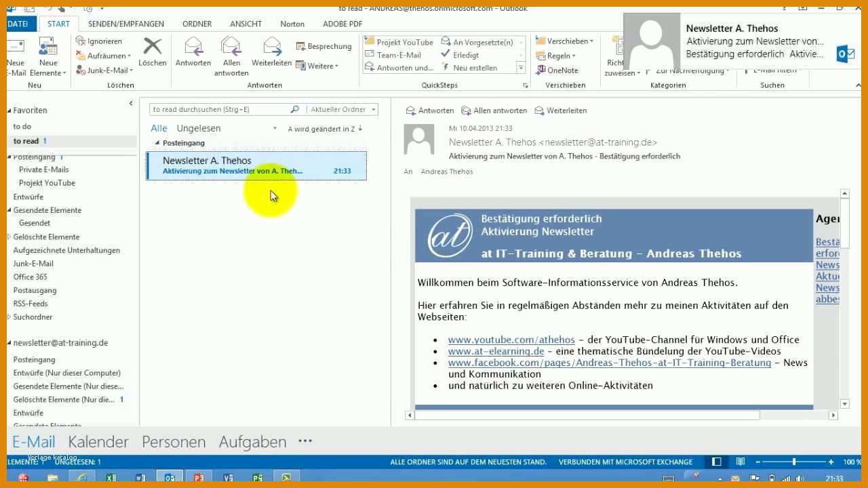Open the facebook.com Andreas-Thehos link
Image resolution: width=868 pixels, height=488 pixels.
point(609,363)
